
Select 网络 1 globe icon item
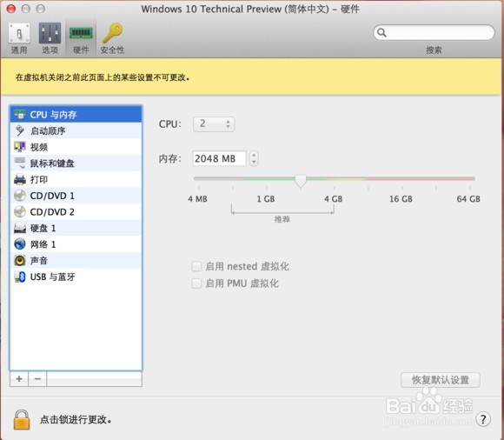(x=20, y=244)
